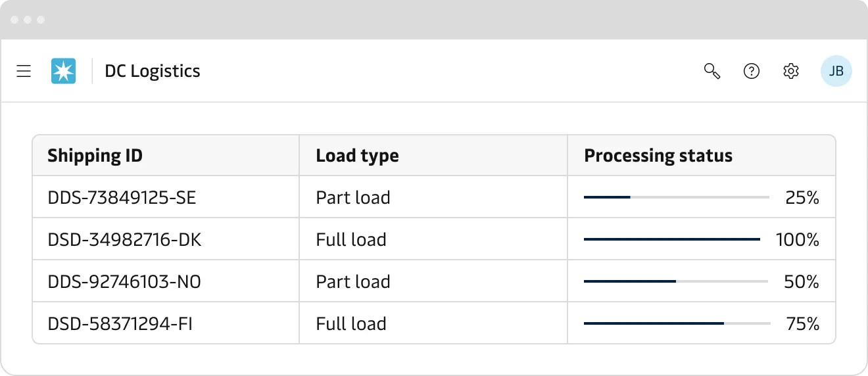The image size is (868, 376).
Task: Select shipping ID DSD-58371294-FI
Action: click(120, 323)
